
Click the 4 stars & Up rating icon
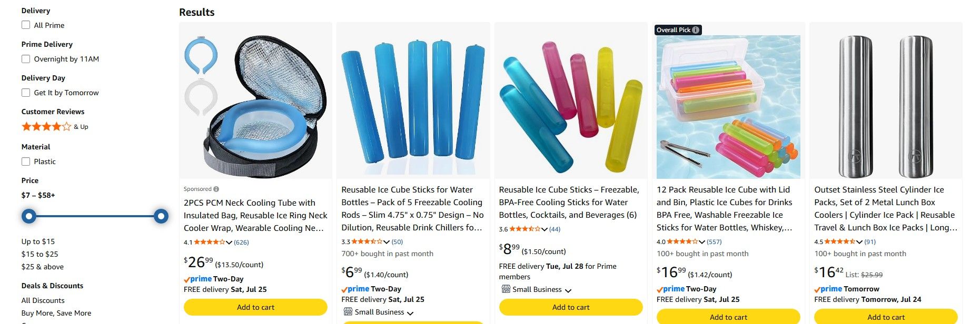point(46,127)
